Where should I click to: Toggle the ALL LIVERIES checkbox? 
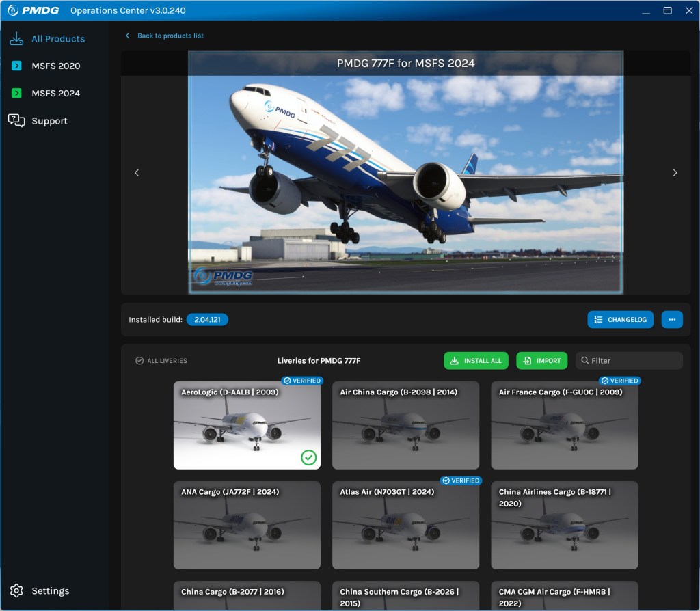tap(139, 361)
